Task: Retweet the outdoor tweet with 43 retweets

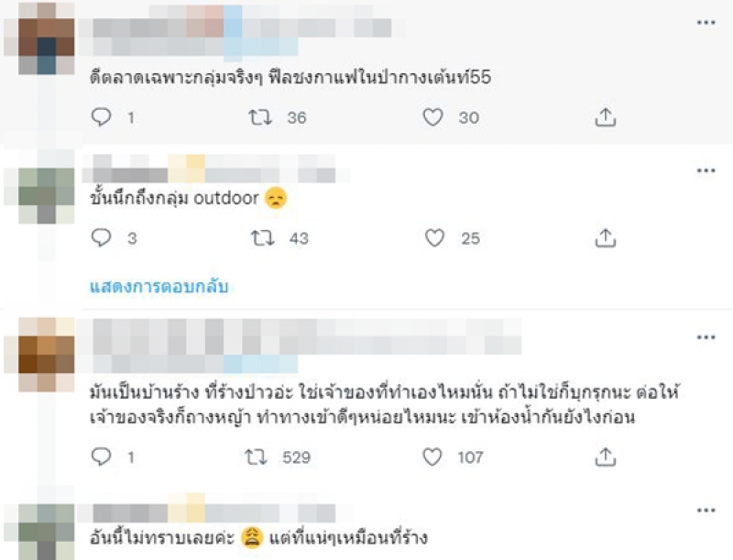Action: pos(263,238)
